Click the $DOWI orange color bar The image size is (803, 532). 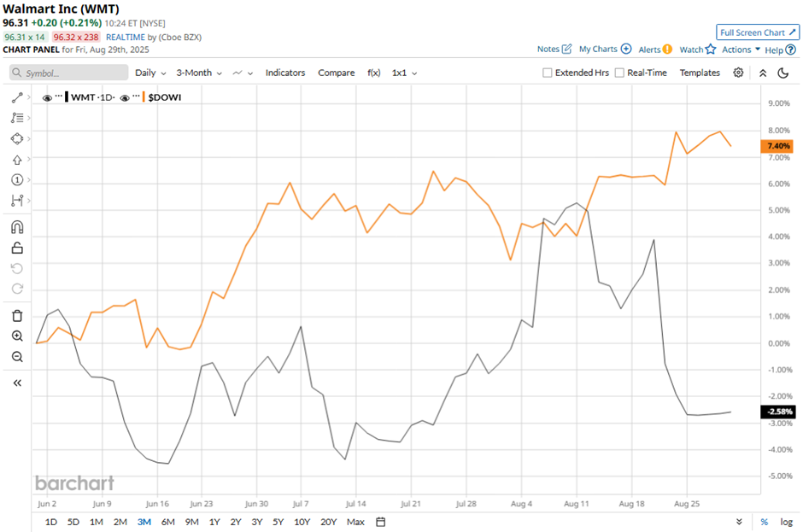[x=144, y=96]
